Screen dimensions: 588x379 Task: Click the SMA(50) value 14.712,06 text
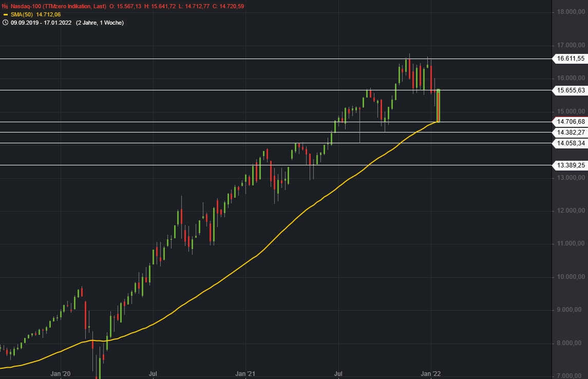pyautogui.click(x=49, y=14)
